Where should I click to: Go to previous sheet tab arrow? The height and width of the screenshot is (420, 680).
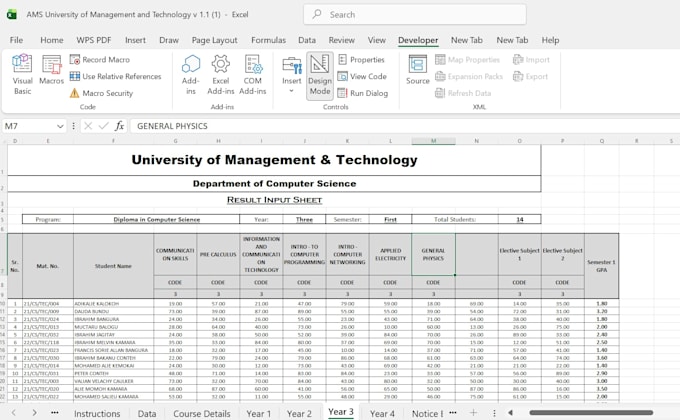[13, 413]
